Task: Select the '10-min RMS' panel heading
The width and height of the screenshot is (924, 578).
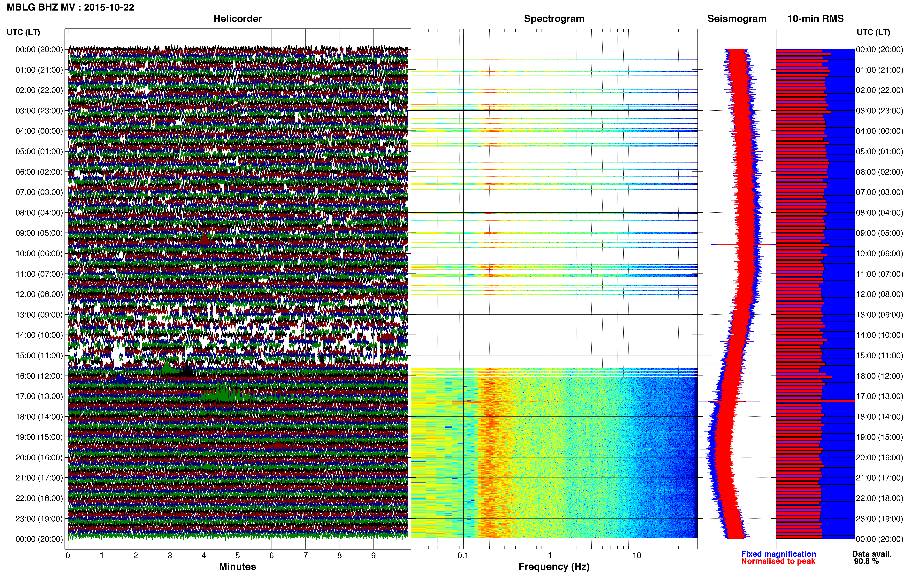Action: (816, 19)
